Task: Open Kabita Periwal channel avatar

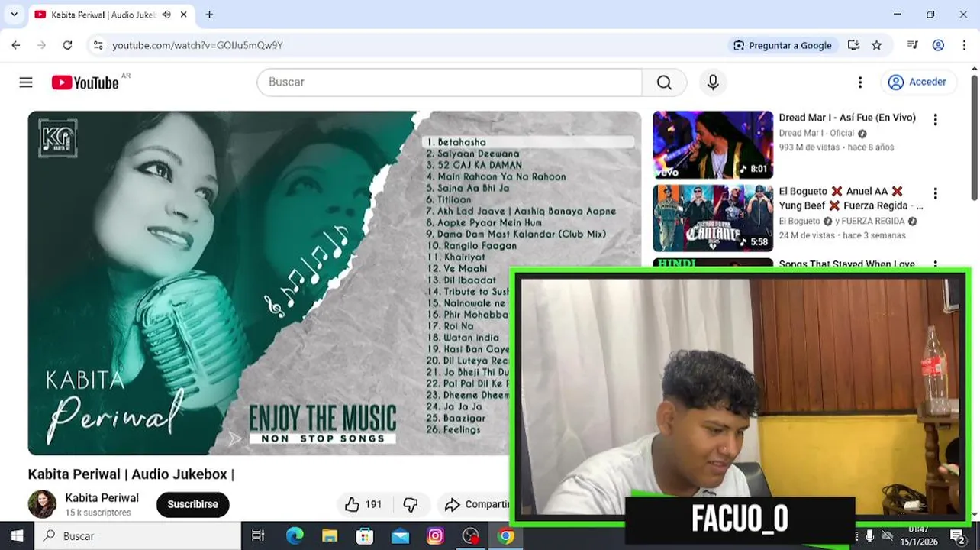Action: click(x=42, y=504)
